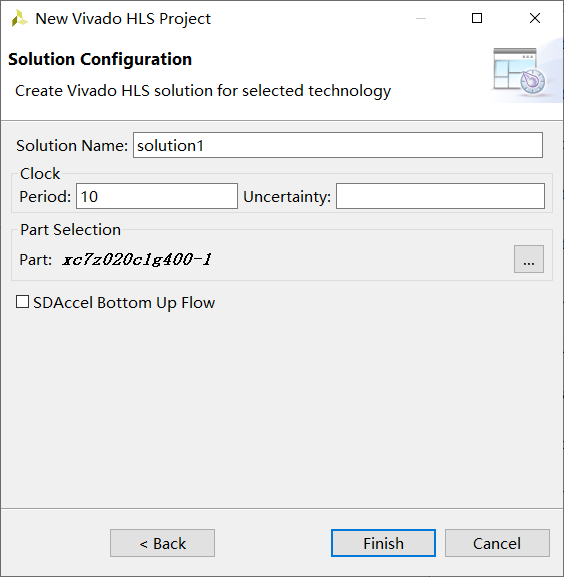Click the Part Selection group label
564x577 pixels.
70,230
